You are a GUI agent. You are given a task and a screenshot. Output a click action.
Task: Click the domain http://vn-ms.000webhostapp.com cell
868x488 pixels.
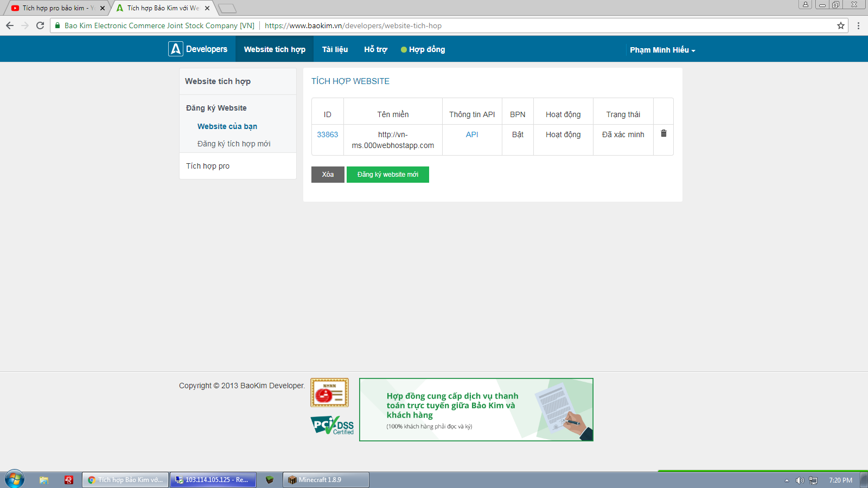tap(393, 140)
